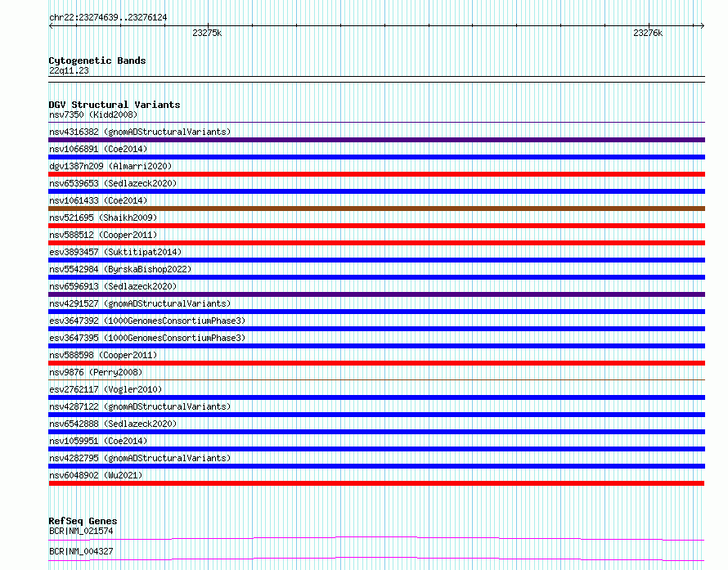Click variant label nsv4291527 (gnomADStructuralVariants)

tap(140, 303)
